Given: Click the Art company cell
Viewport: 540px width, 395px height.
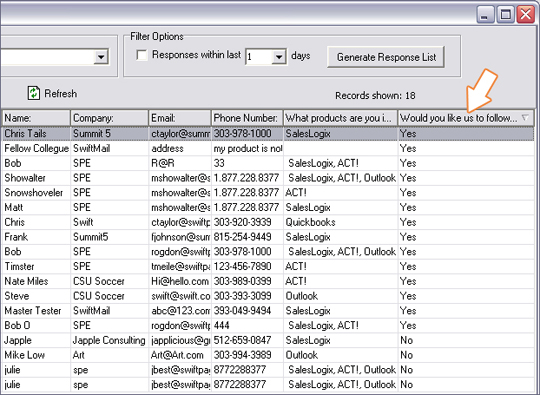Looking at the screenshot, I should (x=110, y=355).
